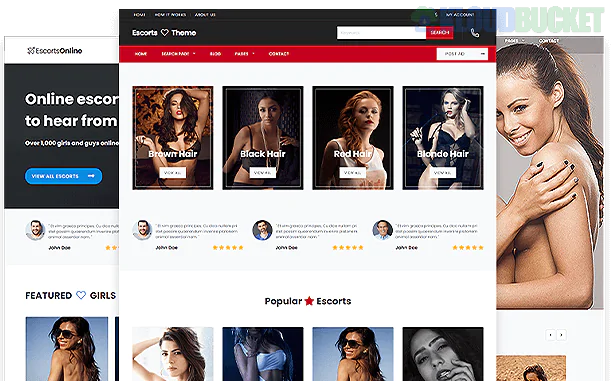
Task: Click View All under Brown Hair
Action: tap(173, 173)
